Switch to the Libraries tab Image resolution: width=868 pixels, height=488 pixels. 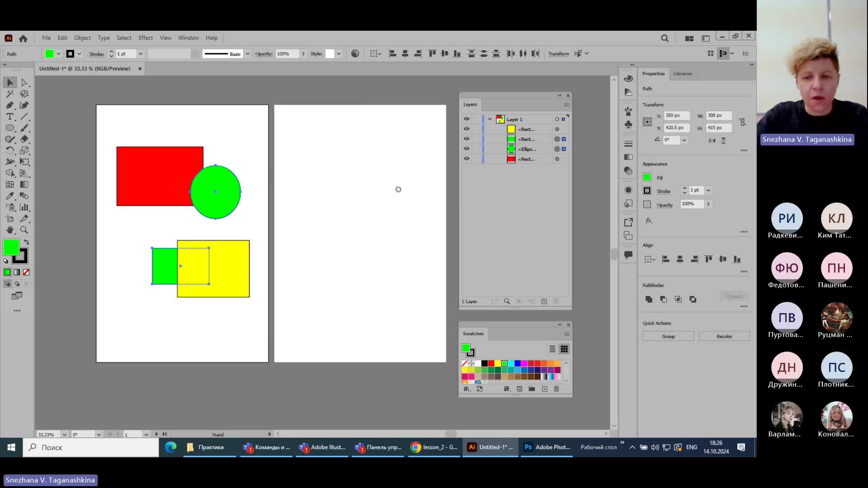683,74
